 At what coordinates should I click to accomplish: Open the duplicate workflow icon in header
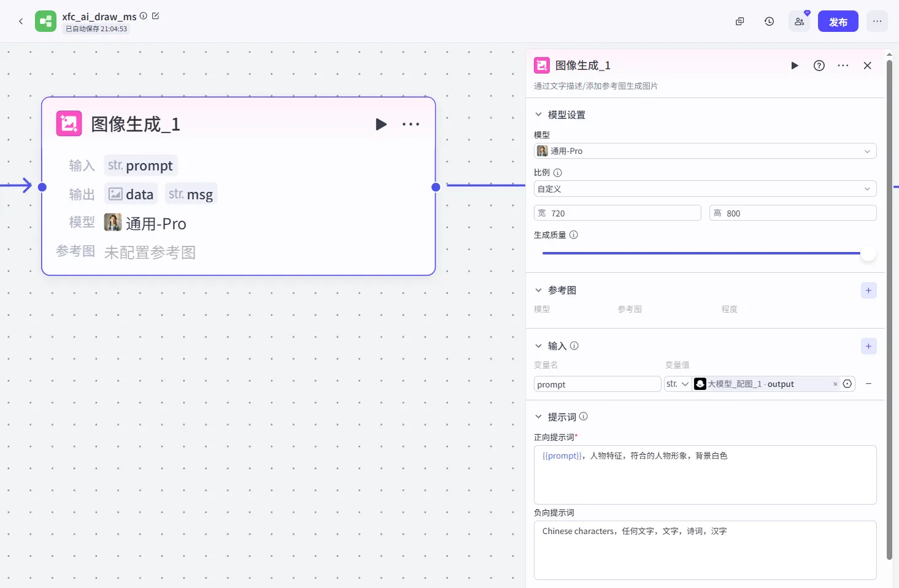coord(740,21)
